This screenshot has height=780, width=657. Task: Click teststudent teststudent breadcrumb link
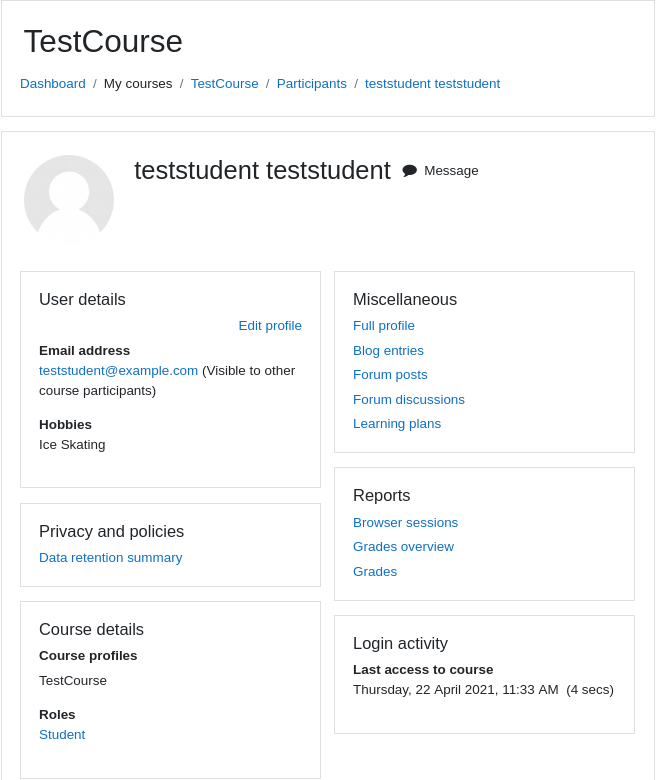[432, 84]
